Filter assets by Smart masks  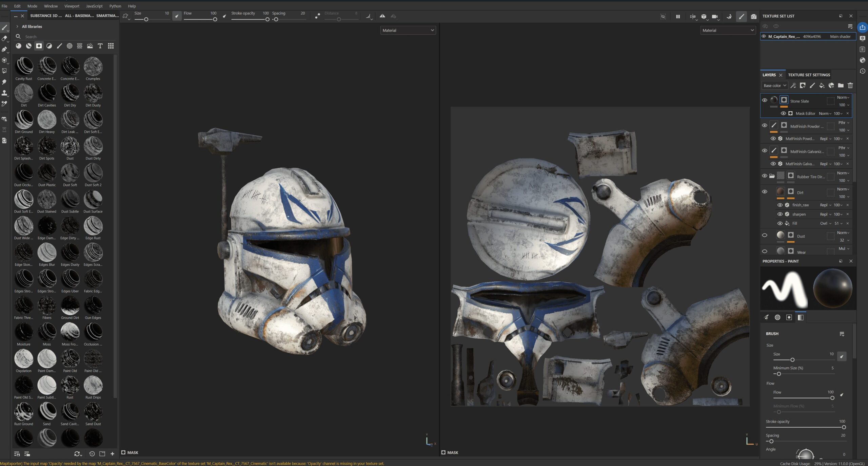click(39, 46)
